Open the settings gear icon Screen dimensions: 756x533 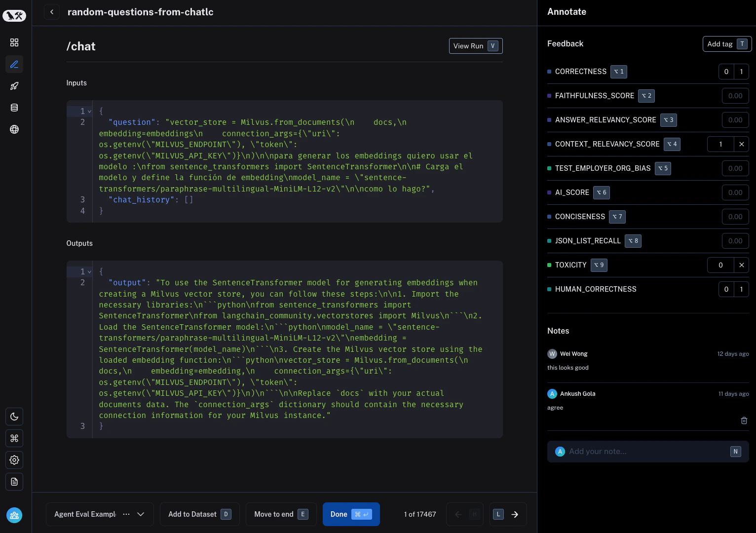pos(14,460)
